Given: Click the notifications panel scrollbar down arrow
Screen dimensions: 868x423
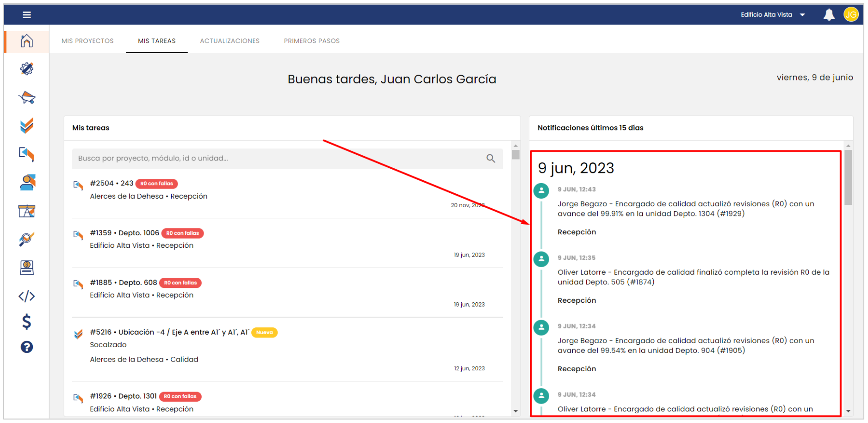Looking at the screenshot, I should click(848, 411).
